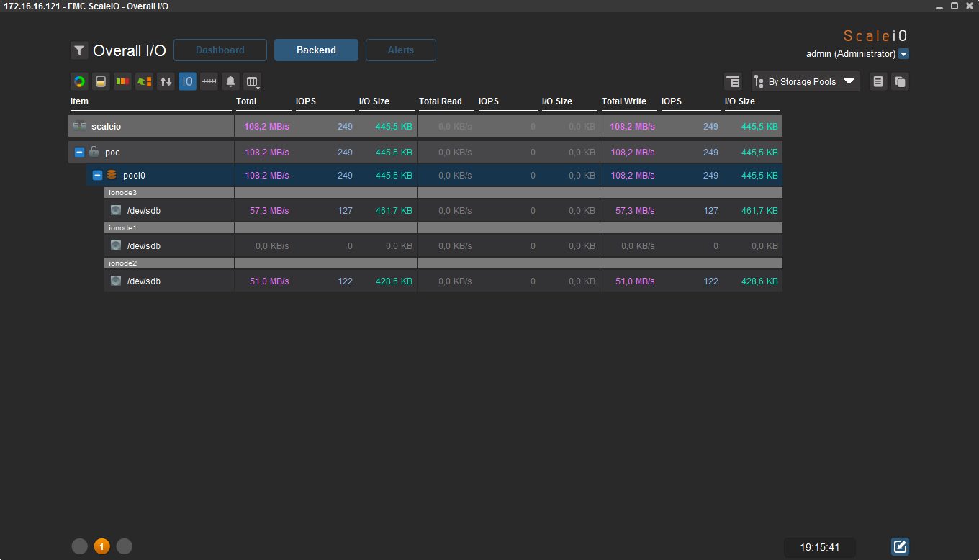The height and width of the screenshot is (560, 979).
Task: Select /dev/sdb device under ionode1
Action: [x=144, y=246]
